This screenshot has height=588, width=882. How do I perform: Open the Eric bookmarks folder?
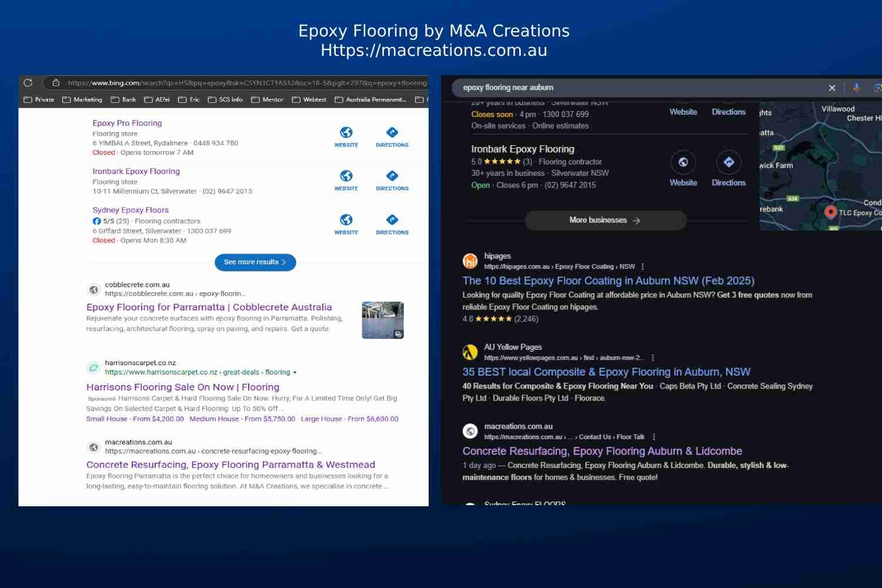[189, 100]
